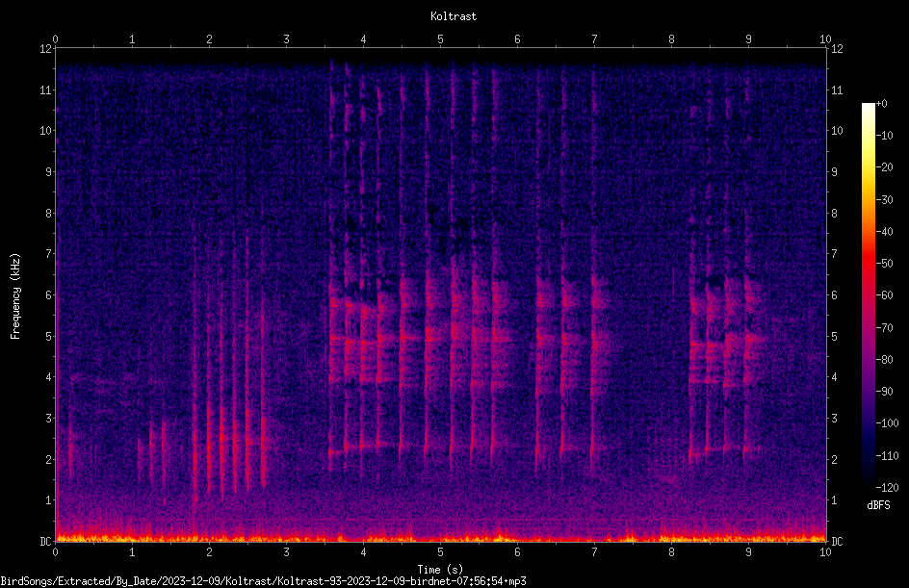Click the 5 second tick on bottom axis
The width and height of the screenshot is (909, 588).
[440, 552]
